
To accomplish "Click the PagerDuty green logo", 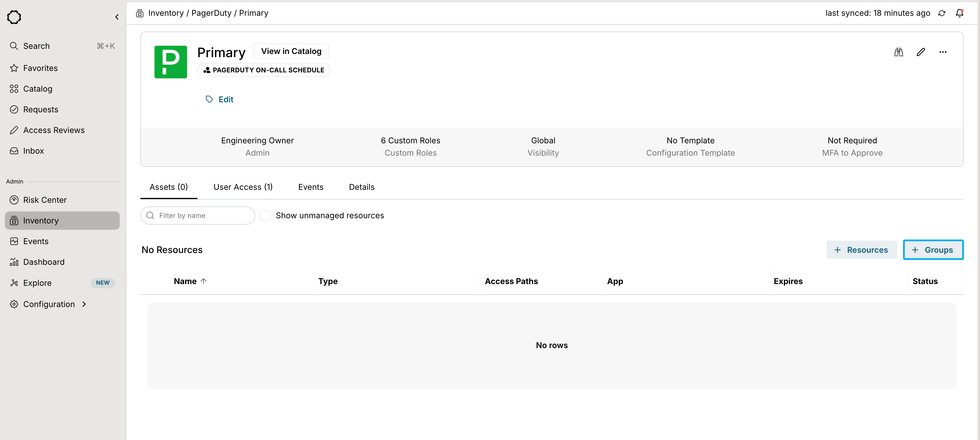I will (x=171, y=62).
